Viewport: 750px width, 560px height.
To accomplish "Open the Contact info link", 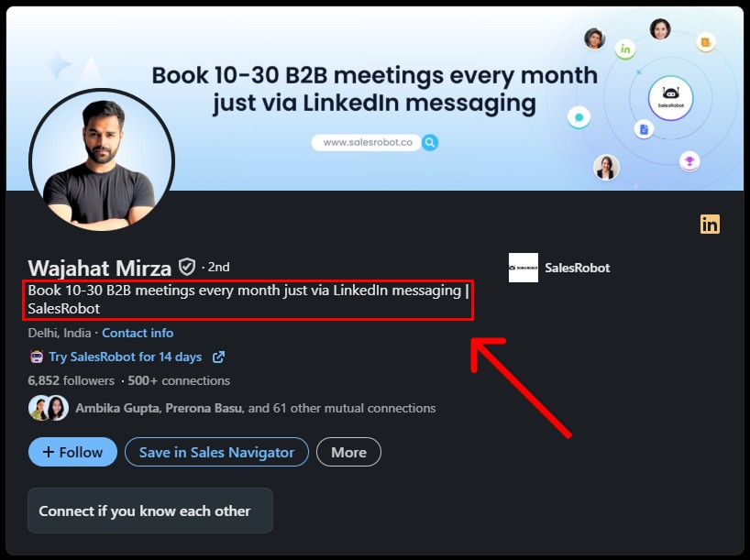I will [x=138, y=333].
